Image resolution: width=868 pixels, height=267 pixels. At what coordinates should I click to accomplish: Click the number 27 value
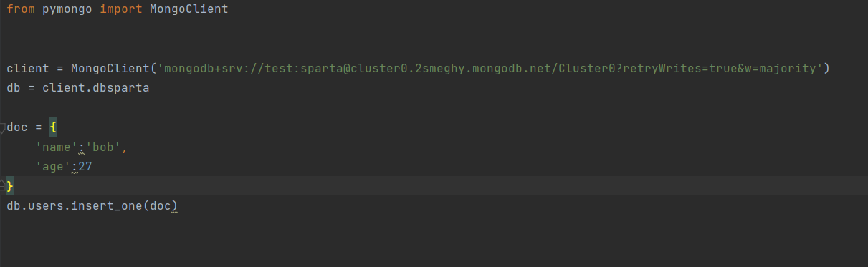tap(85, 166)
